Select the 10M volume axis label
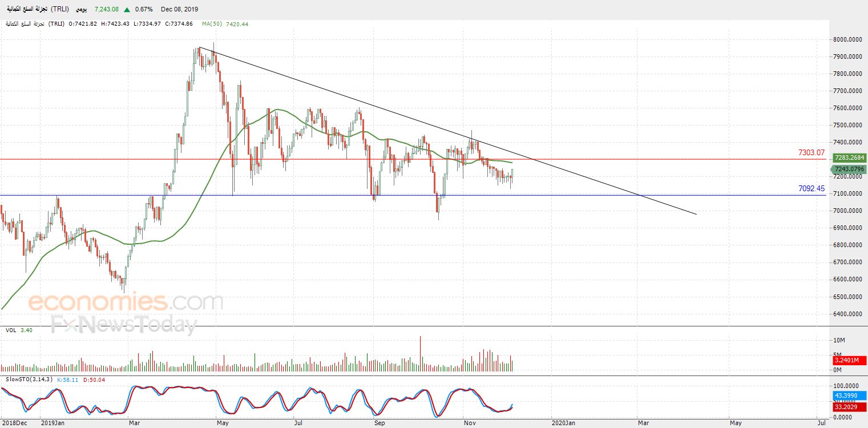Image resolution: width=868 pixels, height=428 pixels. point(839,340)
